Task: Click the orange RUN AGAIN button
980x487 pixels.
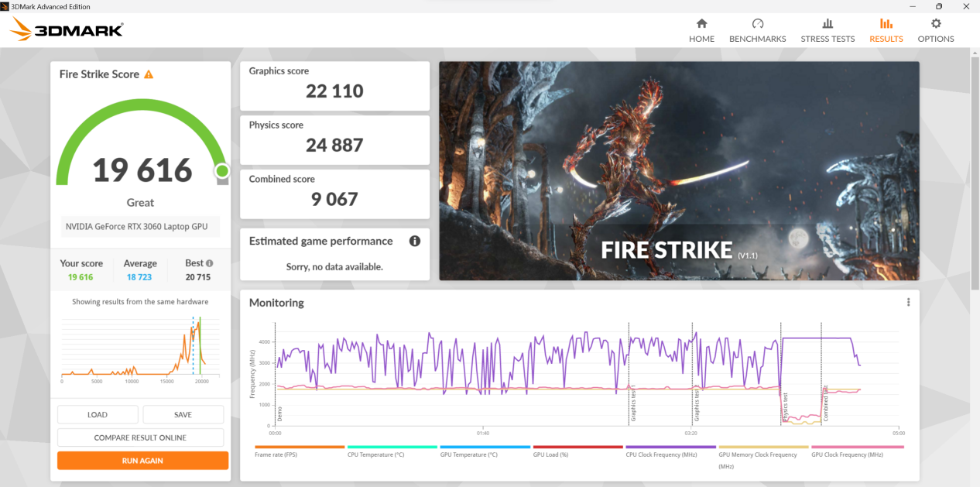Action: 142,461
